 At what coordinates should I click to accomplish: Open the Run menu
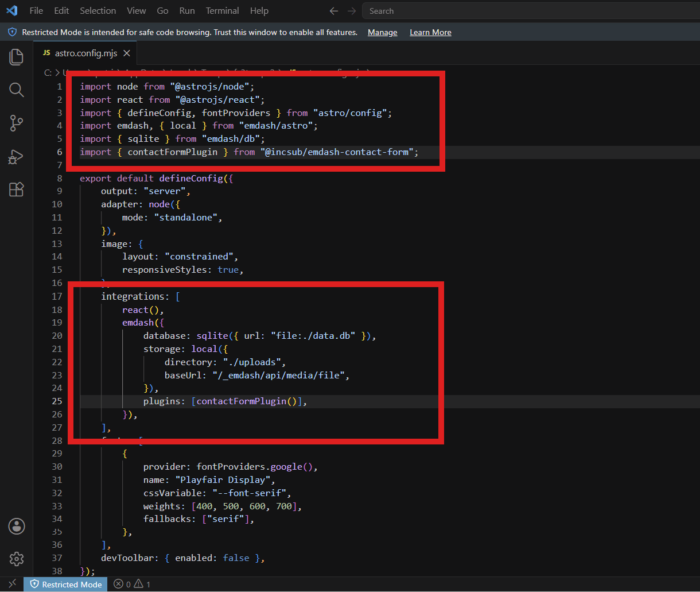(187, 11)
